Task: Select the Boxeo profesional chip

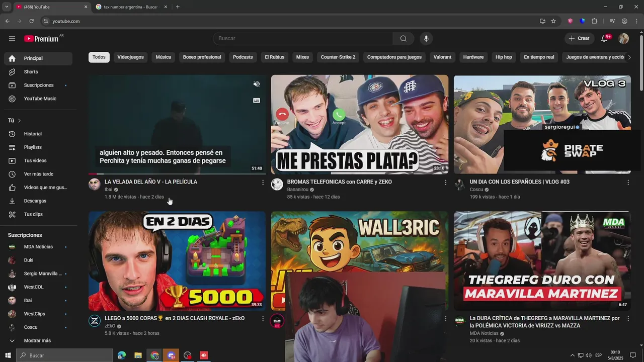Action: (202, 57)
